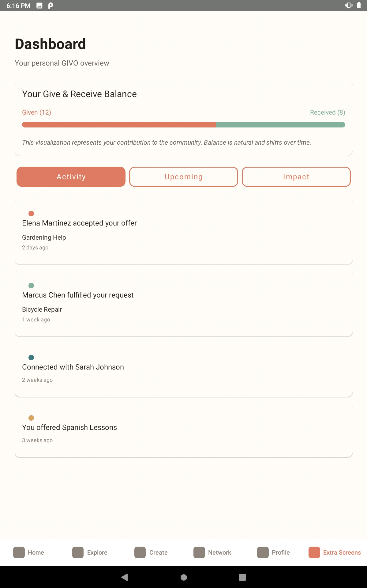Tap the orange dot on Elena's activity
Image resolution: width=367 pixels, height=588 pixels.
[31, 214]
